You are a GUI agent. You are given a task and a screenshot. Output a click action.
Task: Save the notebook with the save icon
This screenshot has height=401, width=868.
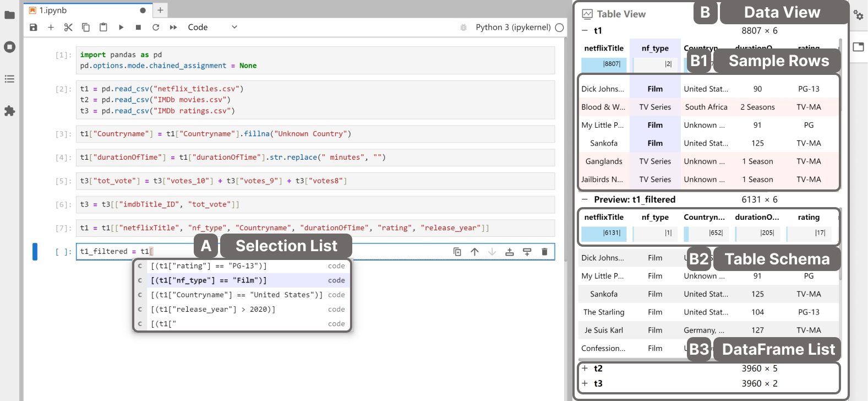click(x=34, y=27)
